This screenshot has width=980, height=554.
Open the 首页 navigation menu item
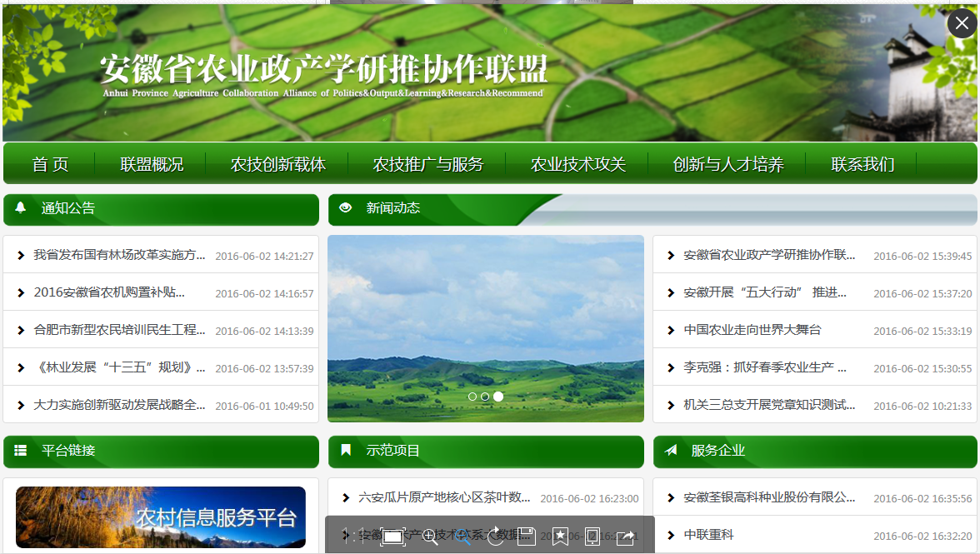pos(50,164)
